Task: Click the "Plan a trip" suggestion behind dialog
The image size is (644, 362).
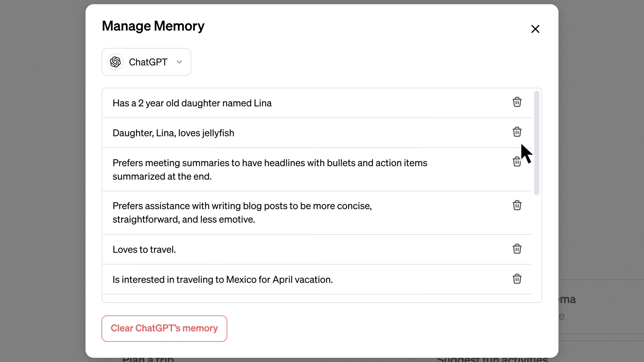Action: (148, 359)
